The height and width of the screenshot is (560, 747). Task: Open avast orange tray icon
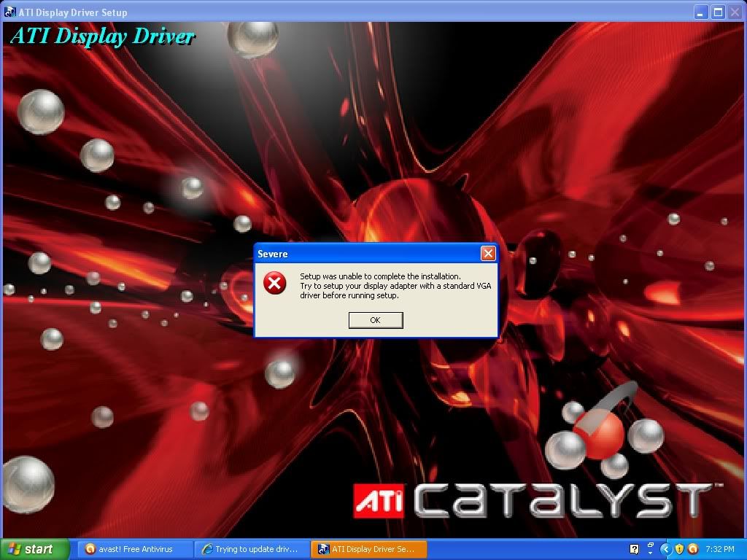pos(693,549)
